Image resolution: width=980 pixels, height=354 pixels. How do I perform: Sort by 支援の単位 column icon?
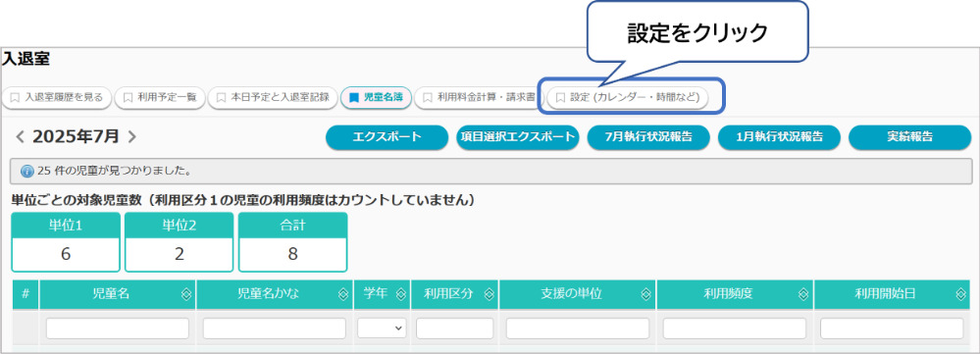[646, 295]
